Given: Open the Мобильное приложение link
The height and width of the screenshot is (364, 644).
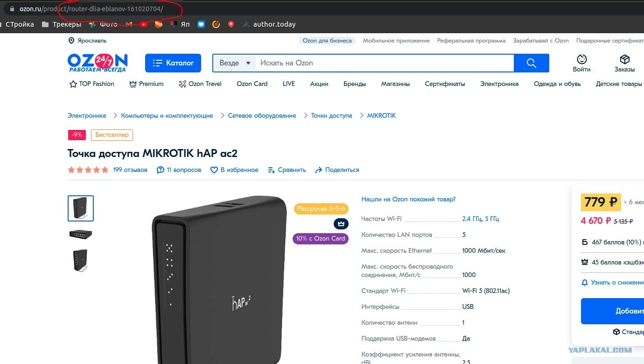Looking at the screenshot, I should point(396,41).
